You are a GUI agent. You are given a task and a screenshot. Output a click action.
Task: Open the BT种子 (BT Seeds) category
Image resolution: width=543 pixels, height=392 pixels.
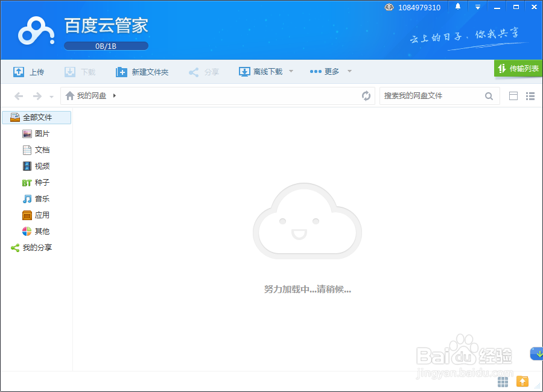(27, 182)
